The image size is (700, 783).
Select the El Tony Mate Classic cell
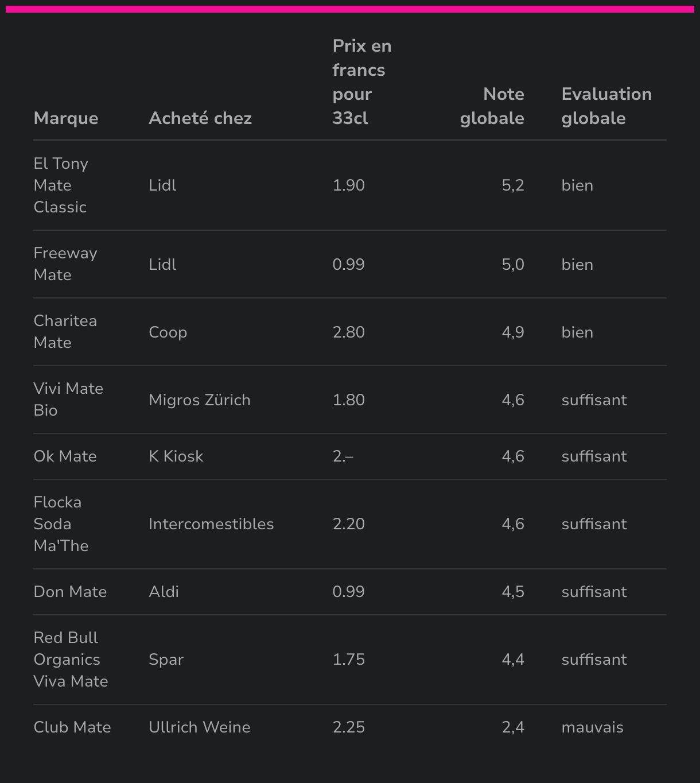click(x=61, y=185)
